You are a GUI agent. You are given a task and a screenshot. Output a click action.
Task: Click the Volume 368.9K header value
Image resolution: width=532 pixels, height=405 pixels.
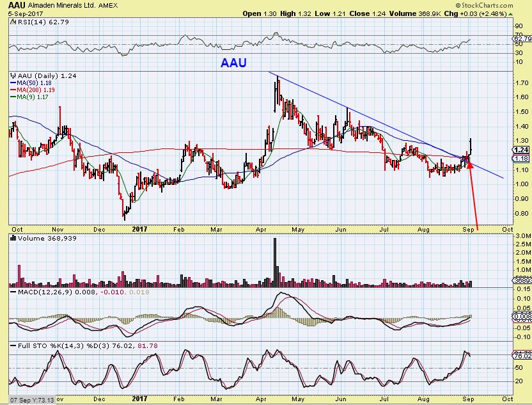point(415,14)
